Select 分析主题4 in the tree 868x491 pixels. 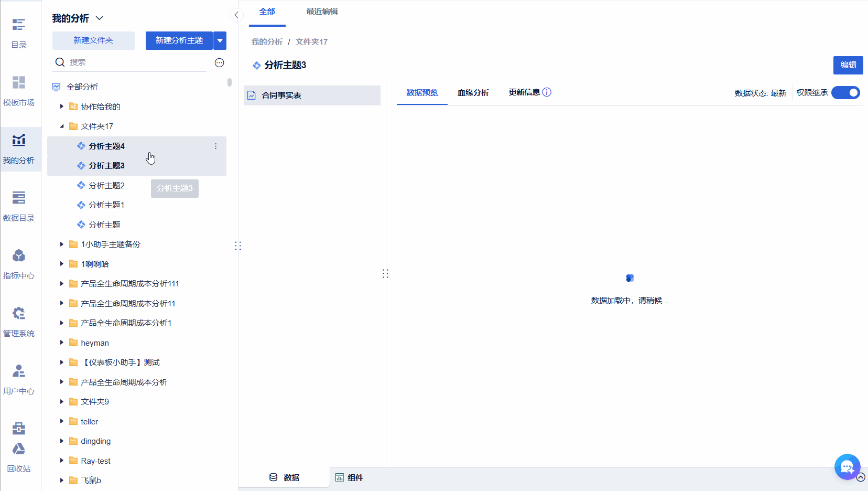(x=137, y=146)
